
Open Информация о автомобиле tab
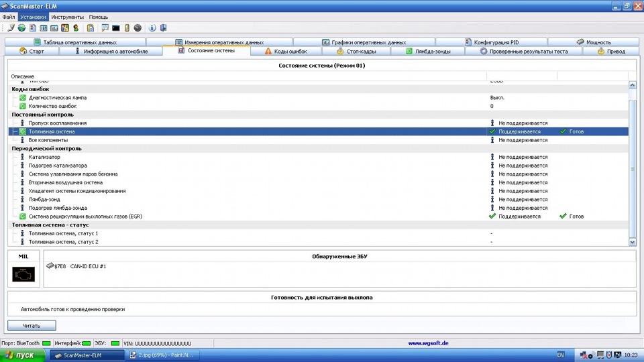click(x=111, y=52)
